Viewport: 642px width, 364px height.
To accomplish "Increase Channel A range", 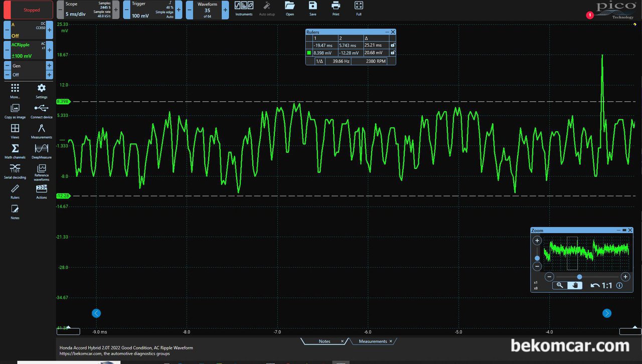I will [x=49, y=30].
